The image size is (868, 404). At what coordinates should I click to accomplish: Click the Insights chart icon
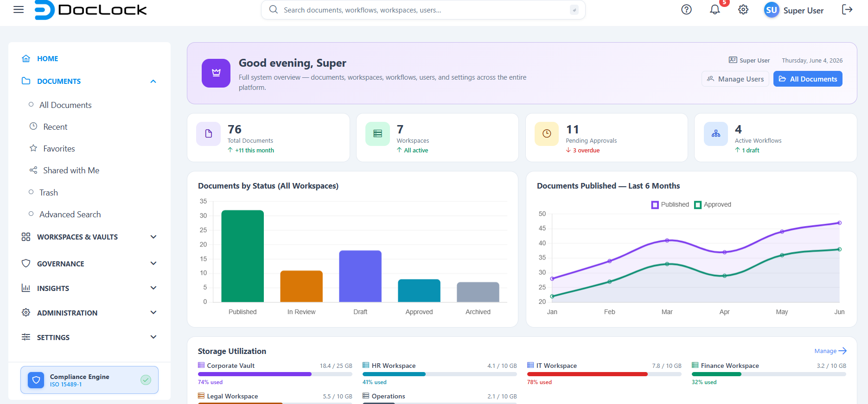(26, 288)
